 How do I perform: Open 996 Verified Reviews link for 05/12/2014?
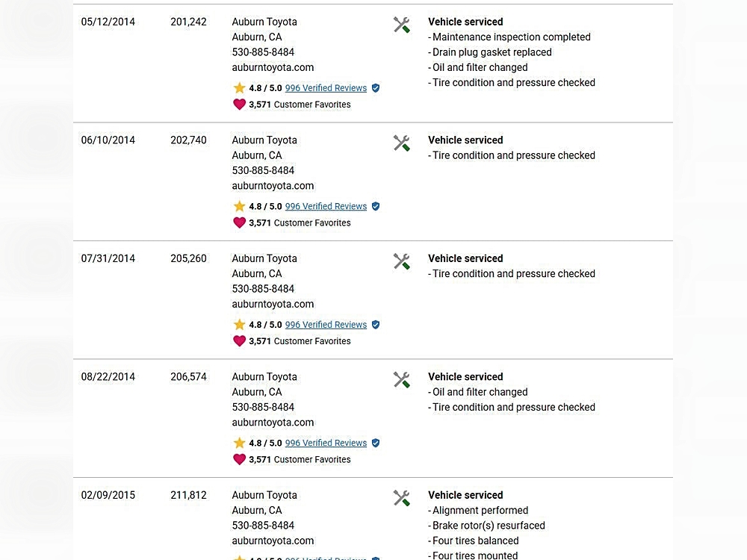point(326,88)
